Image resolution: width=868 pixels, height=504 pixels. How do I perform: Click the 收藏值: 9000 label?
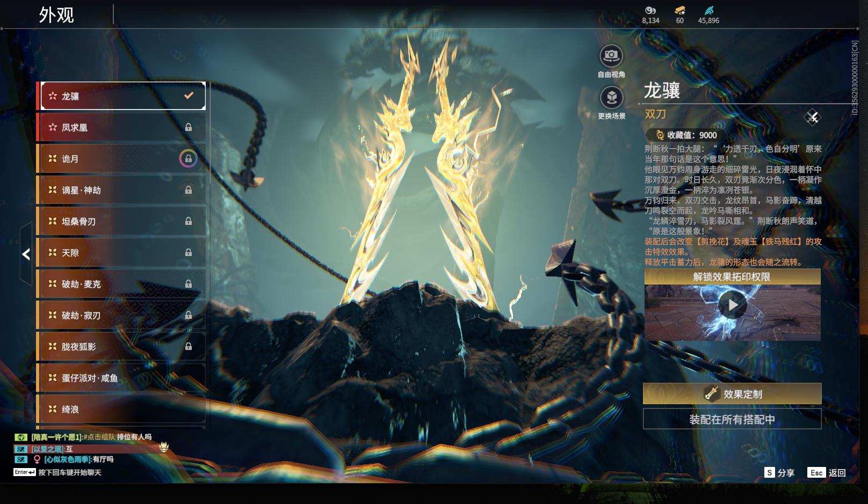click(x=692, y=135)
